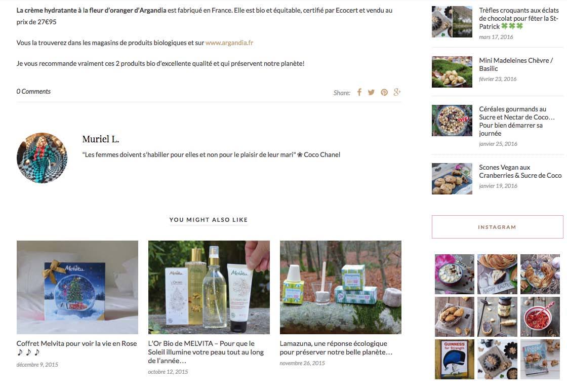The width and height of the screenshot is (567, 392).
Task: Open Lamazuna related post title
Action: click(336, 347)
